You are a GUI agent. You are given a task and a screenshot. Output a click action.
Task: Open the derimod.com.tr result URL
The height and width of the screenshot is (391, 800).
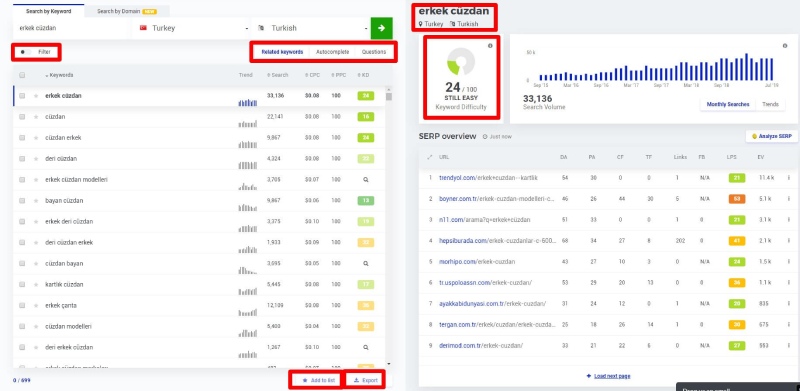pyautogui.click(x=481, y=346)
